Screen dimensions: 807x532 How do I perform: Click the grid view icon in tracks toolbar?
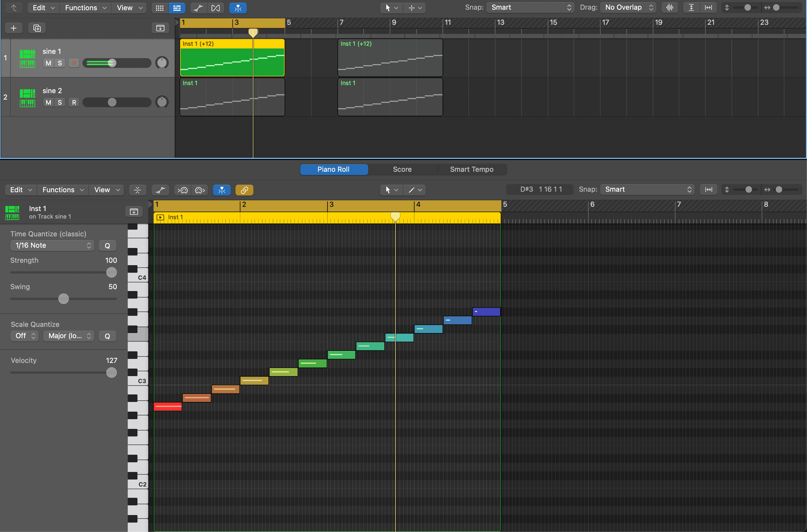(x=159, y=8)
